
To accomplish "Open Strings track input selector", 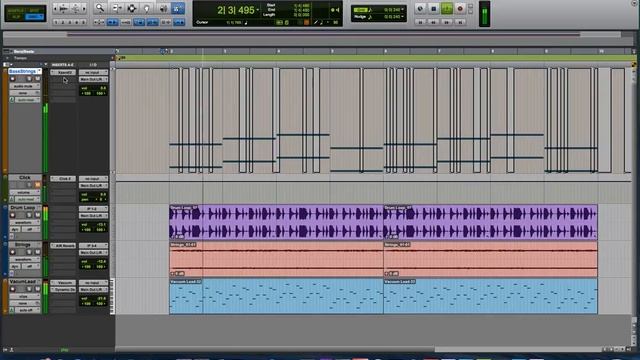I will coord(93,246).
